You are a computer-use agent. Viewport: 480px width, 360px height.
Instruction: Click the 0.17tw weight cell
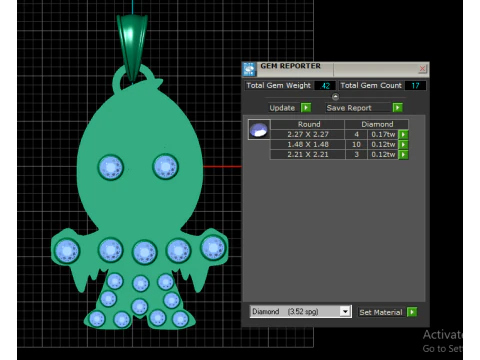[383, 135]
